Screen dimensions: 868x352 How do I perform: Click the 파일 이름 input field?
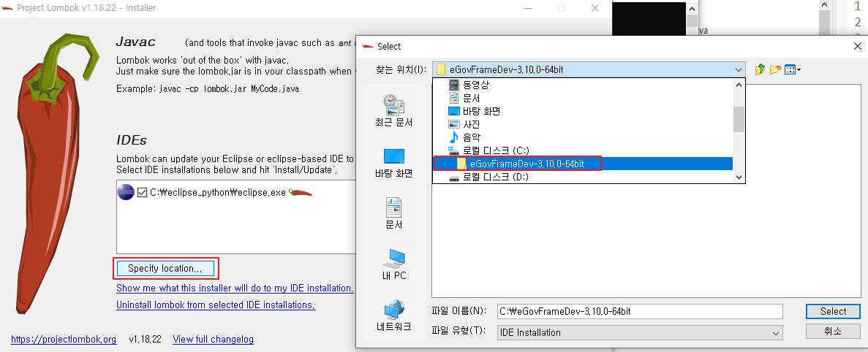point(639,311)
